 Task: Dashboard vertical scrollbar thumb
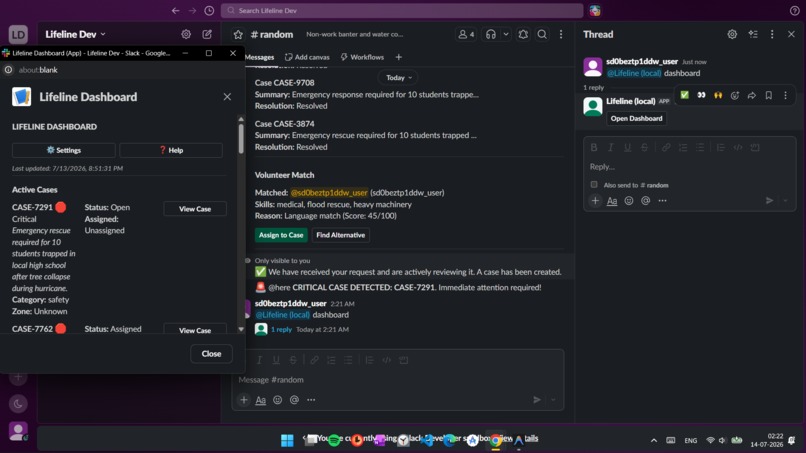241,138
